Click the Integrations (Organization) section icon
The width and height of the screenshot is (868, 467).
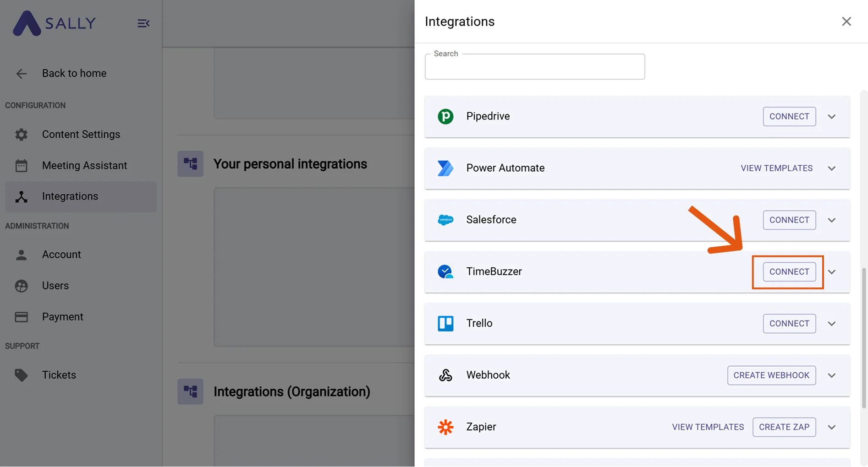(190, 391)
